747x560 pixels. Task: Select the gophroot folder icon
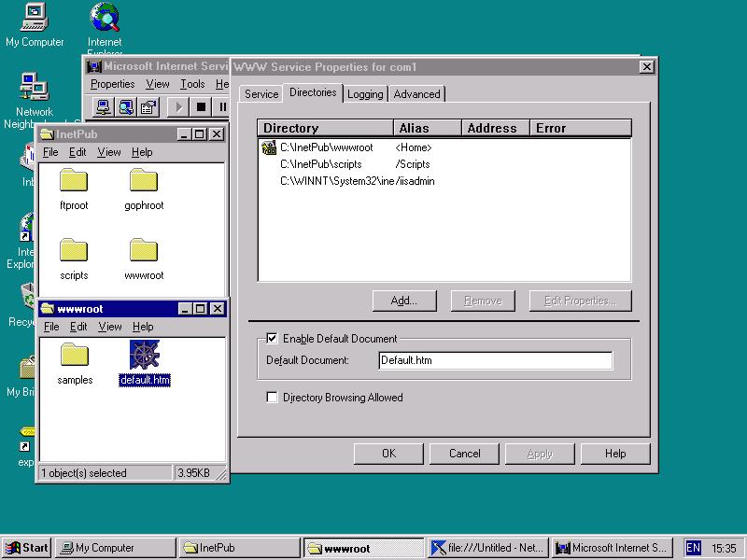144,181
